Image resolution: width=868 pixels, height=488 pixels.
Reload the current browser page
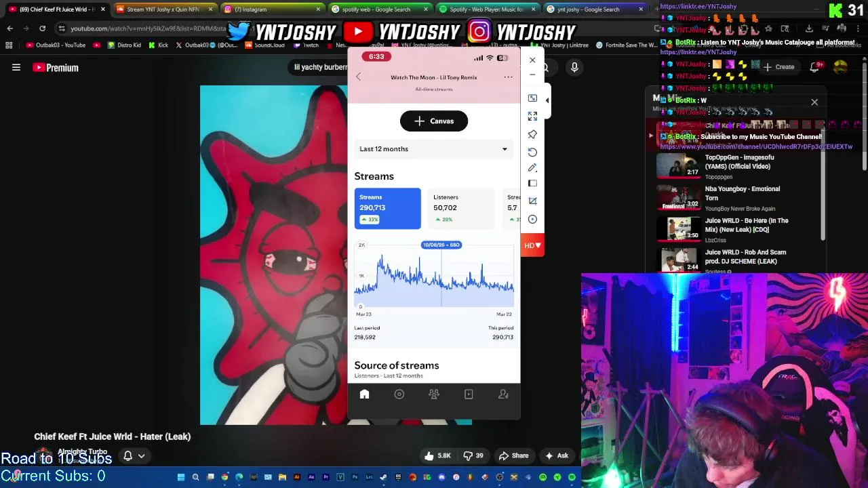click(x=42, y=28)
